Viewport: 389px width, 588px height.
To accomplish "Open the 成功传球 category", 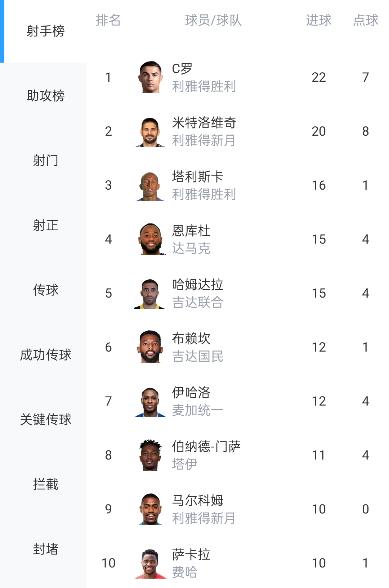I will pos(45,355).
